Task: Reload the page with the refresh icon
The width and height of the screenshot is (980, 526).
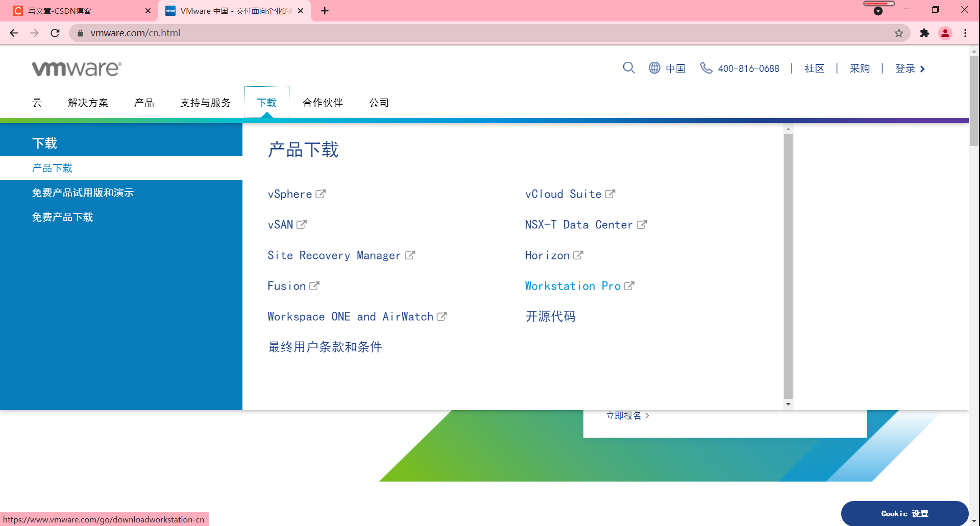Action: (55, 33)
